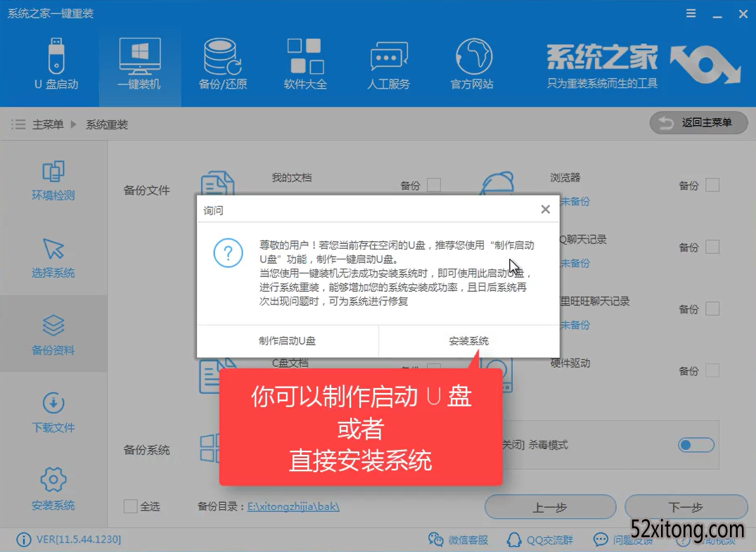
Task: Open 问题反馈 feedback
Action: [622, 539]
